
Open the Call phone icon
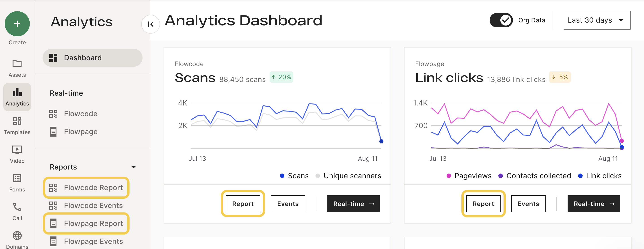tap(17, 207)
